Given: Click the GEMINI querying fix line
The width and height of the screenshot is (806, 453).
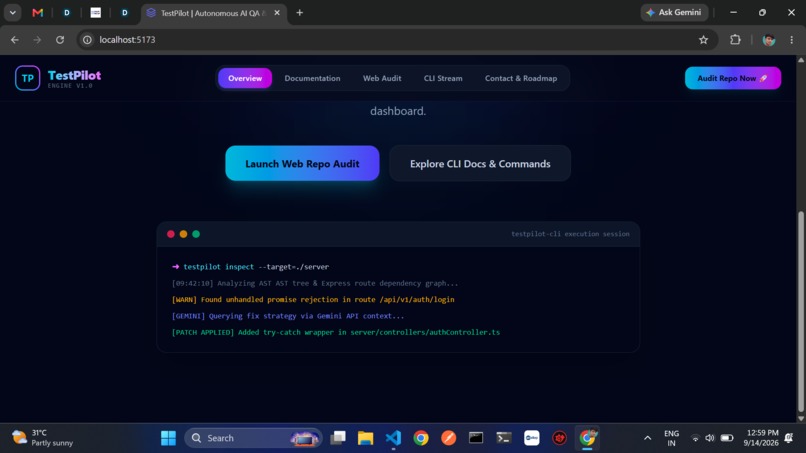Looking at the screenshot, I should [288, 316].
